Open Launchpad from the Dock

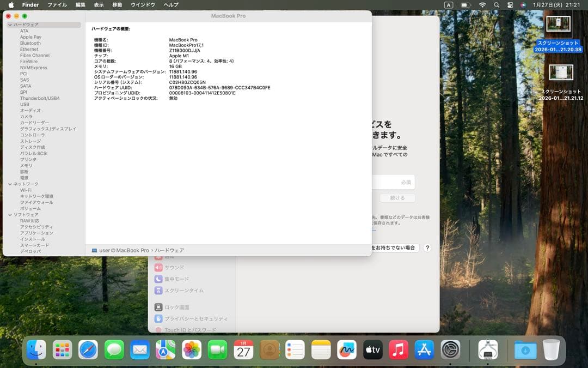point(62,351)
